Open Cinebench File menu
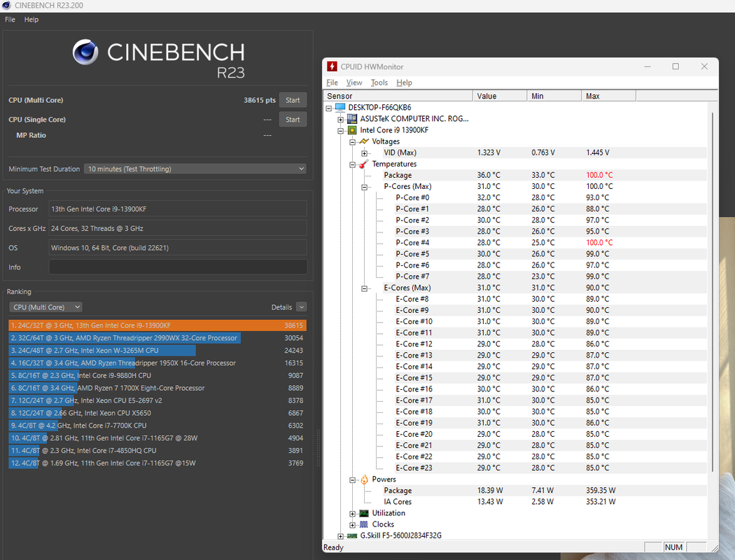735x560 pixels. (x=10, y=19)
